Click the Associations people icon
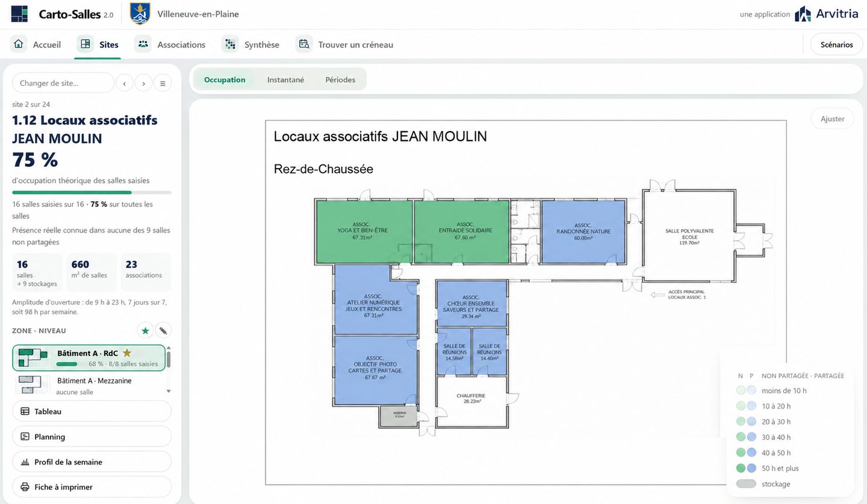This screenshot has width=867, height=504. 143,44
